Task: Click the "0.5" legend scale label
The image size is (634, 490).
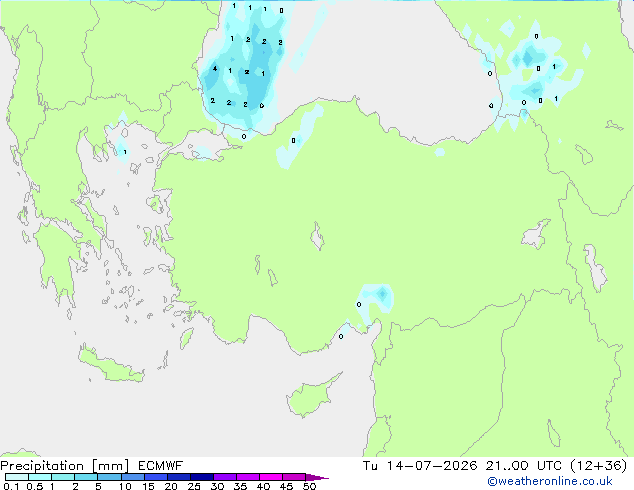Action: click(34, 486)
